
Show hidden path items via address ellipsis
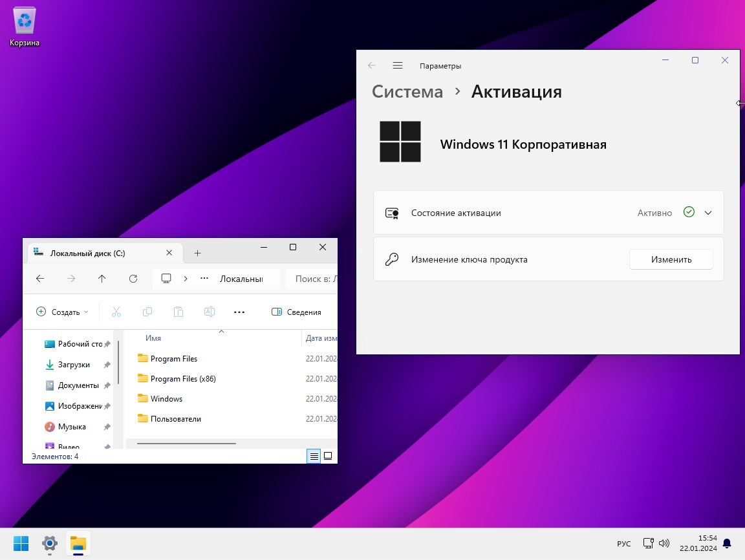pyautogui.click(x=204, y=278)
